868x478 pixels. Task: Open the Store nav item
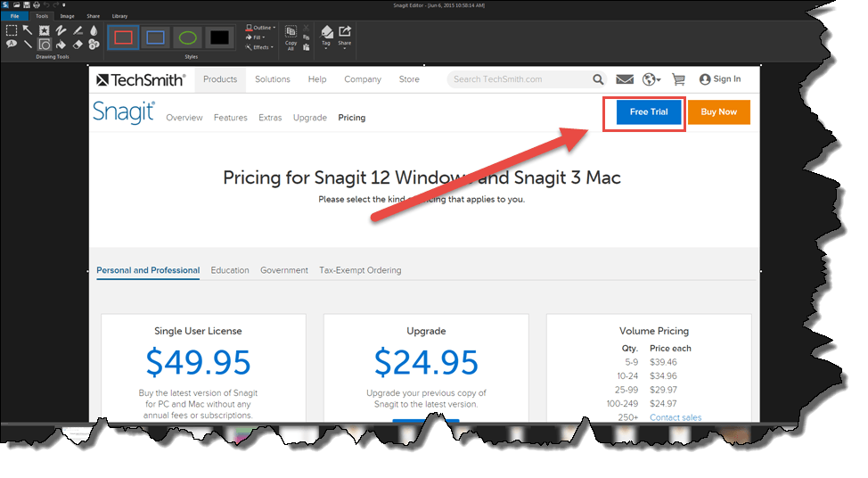click(409, 79)
